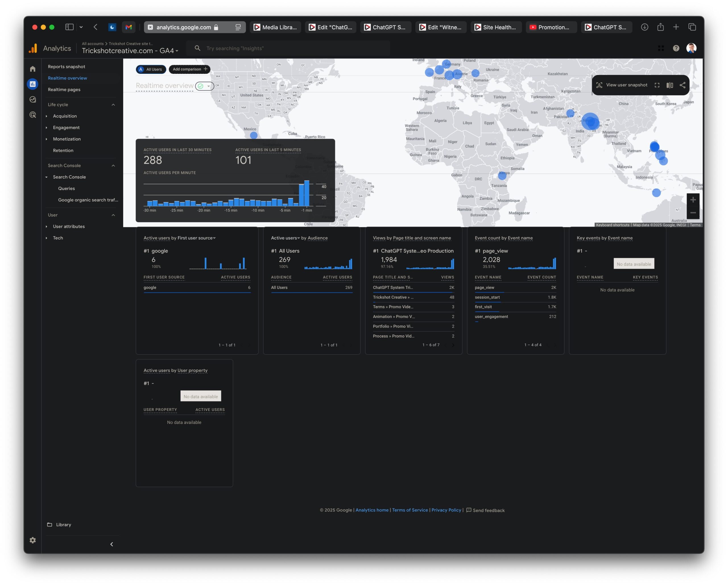Click All accounts breadcrumb
The width and height of the screenshot is (728, 585).
[x=92, y=43]
